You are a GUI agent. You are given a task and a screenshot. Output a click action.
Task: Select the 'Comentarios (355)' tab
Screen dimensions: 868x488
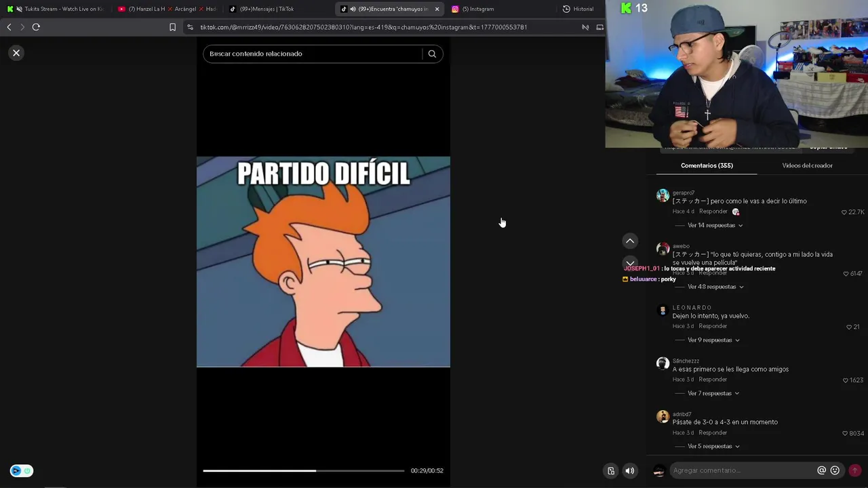click(x=707, y=165)
